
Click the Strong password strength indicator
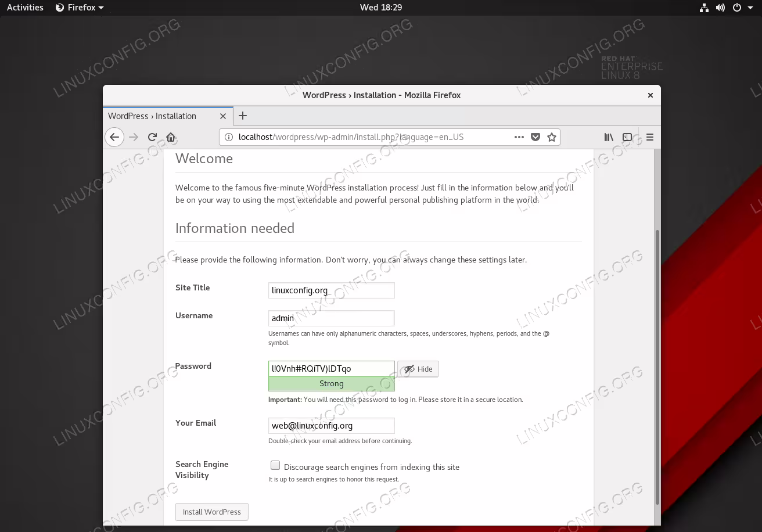332,384
